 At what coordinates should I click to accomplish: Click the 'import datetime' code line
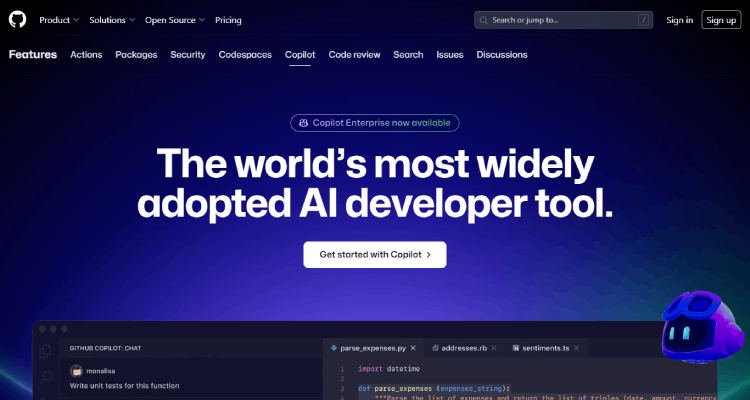pos(389,369)
